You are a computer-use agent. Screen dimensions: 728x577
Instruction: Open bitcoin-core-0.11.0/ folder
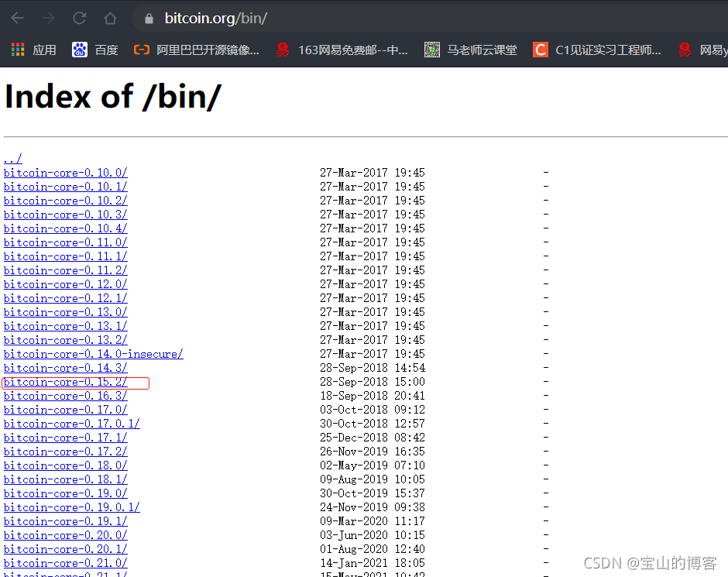(x=66, y=242)
